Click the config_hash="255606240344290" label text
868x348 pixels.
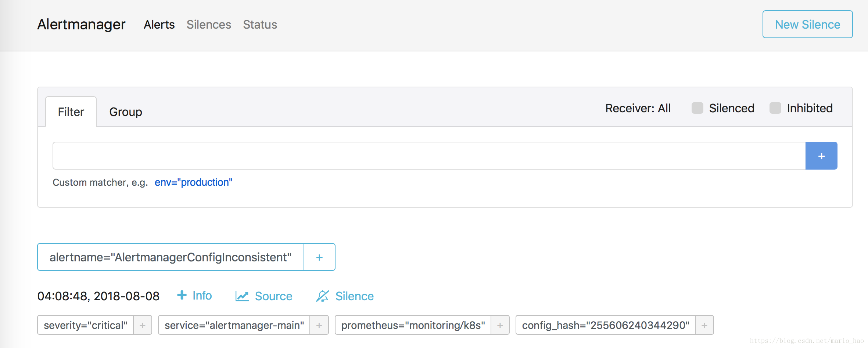(x=606, y=325)
